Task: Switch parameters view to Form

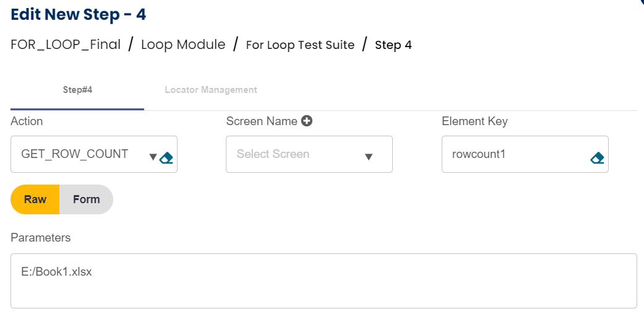Action: 86,199
